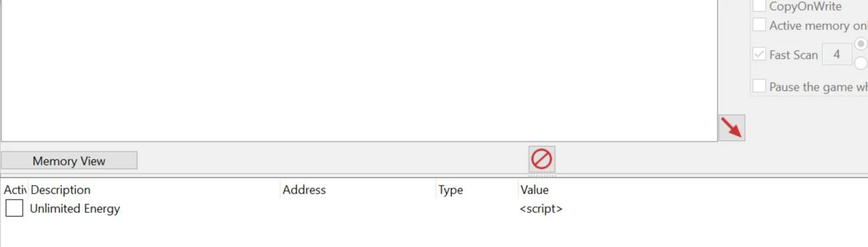Toggle the Active memory only checkbox
Viewport: 868px width, 247px height.
pyautogui.click(x=759, y=25)
